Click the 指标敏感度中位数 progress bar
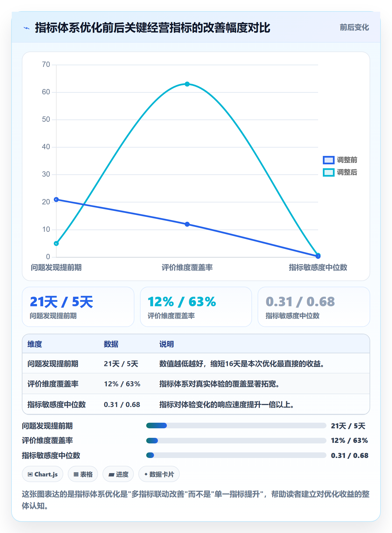Screen dimensions: 392x533 (236, 455)
